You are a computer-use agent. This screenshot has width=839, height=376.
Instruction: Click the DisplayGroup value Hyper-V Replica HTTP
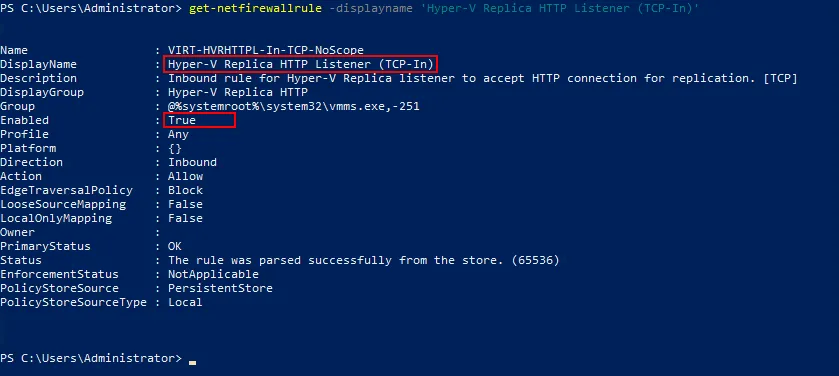point(238,93)
